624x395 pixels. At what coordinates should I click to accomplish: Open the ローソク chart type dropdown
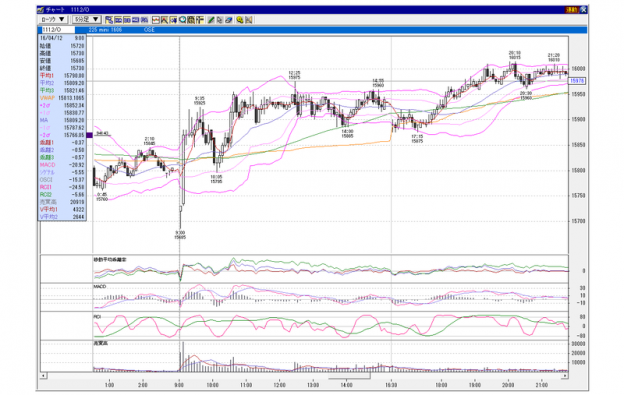tap(53, 19)
